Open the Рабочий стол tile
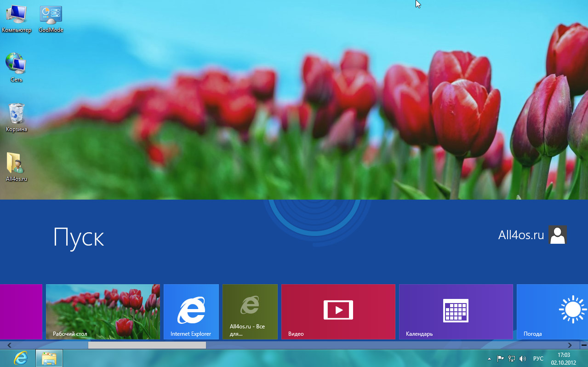This screenshot has width=588, height=367. (x=103, y=312)
